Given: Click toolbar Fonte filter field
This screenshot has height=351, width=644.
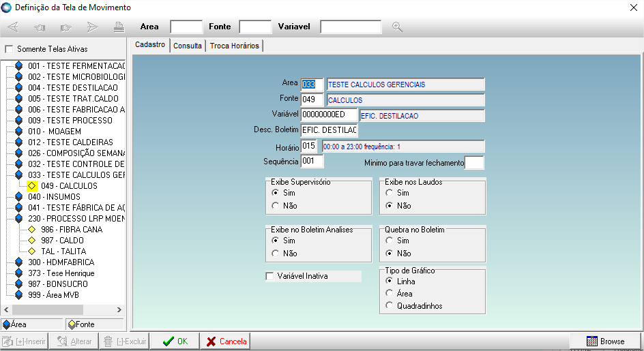Looking at the screenshot, I should coord(255,27).
